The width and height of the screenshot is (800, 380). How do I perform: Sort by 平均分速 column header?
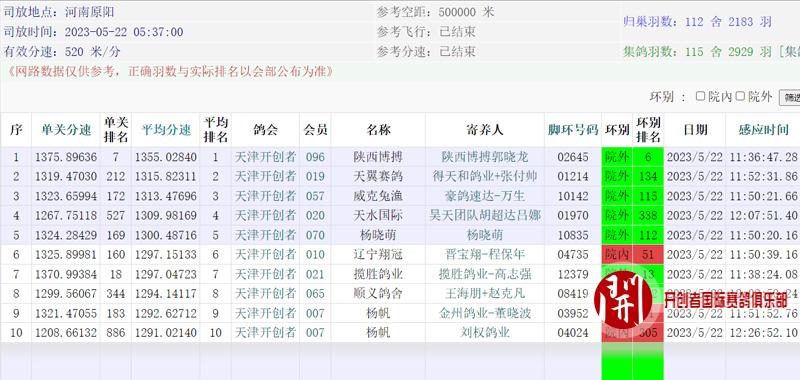[166, 130]
